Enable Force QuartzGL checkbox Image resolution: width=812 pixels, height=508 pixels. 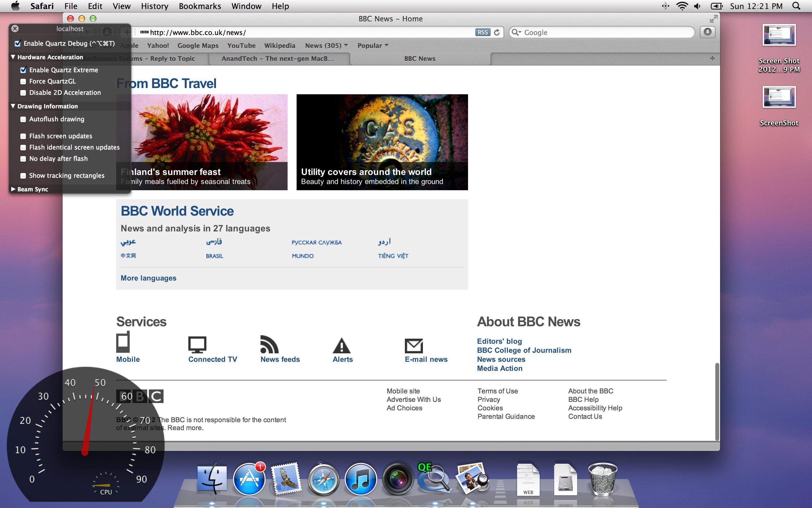(x=23, y=81)
